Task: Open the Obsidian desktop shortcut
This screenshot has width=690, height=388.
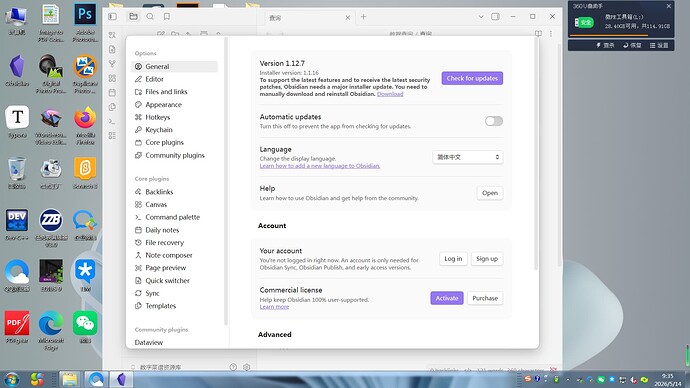Action: pos(17,71)
